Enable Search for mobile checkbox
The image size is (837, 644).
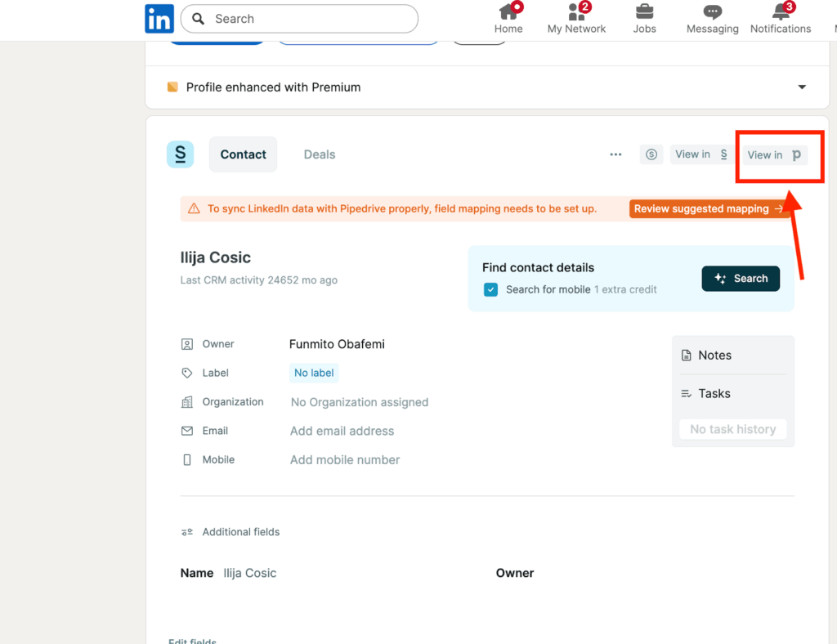point(490,289)
